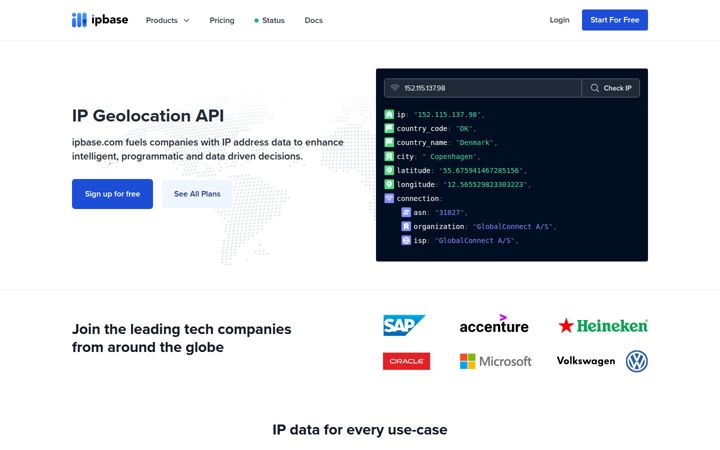Click the SAP logo
This screenshot has width=720, height=450.
pyautogui.click(x=404, y=325)
